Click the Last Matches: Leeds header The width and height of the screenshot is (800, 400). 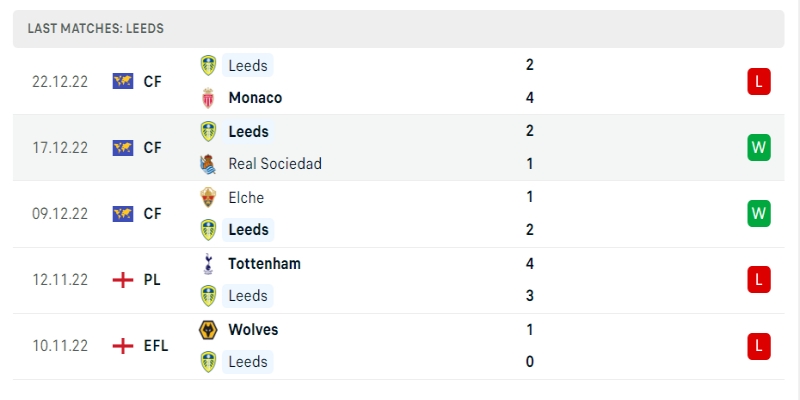tap(96, 29)
